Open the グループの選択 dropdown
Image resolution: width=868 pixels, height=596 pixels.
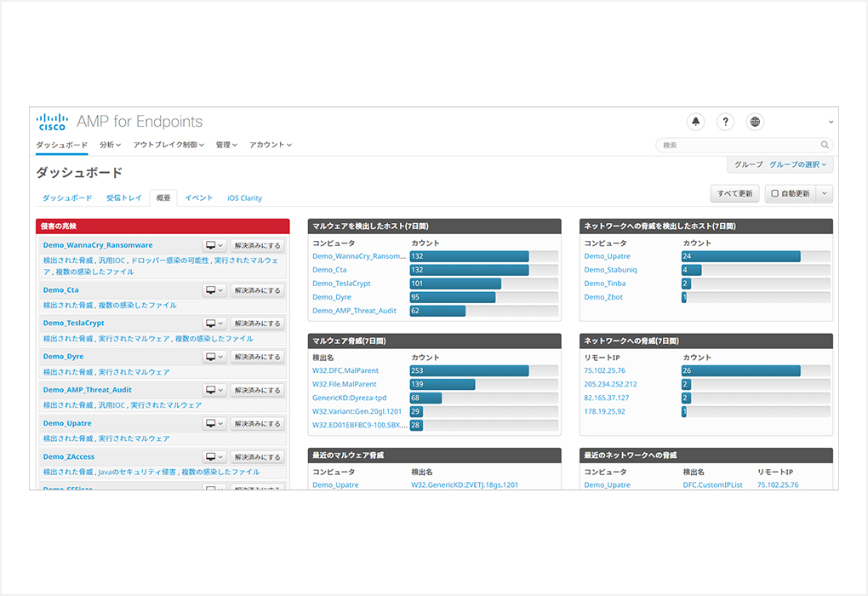tap(797, 164)
